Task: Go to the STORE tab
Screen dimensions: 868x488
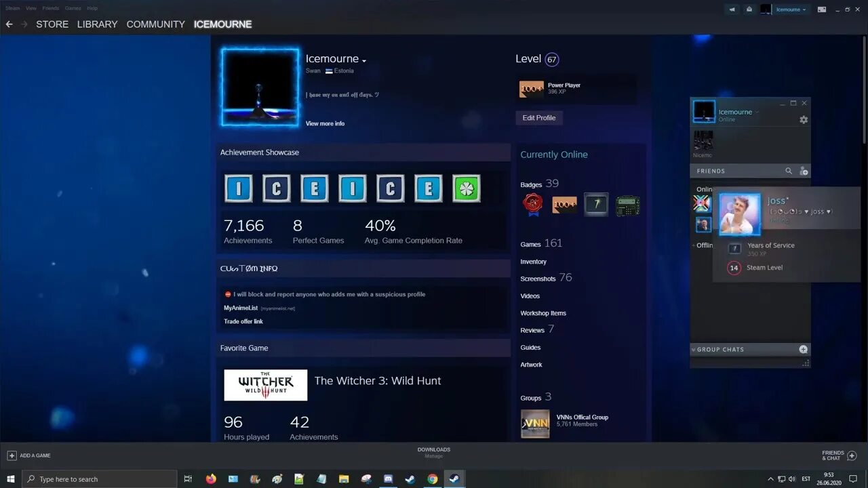Action: pos(52,24)
